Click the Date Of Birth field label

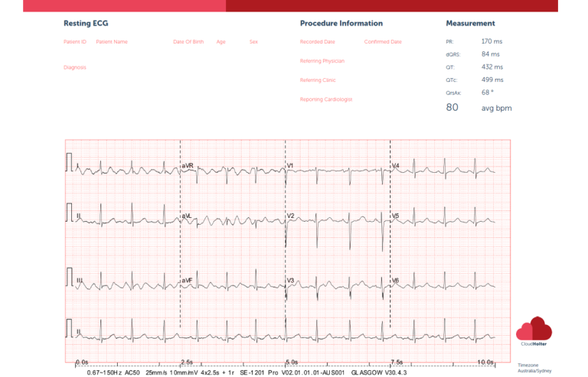[188, 42]
